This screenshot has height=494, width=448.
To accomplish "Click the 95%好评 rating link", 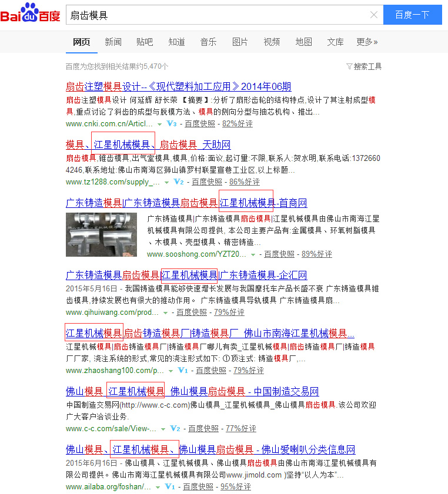I will tap(236, 487).
